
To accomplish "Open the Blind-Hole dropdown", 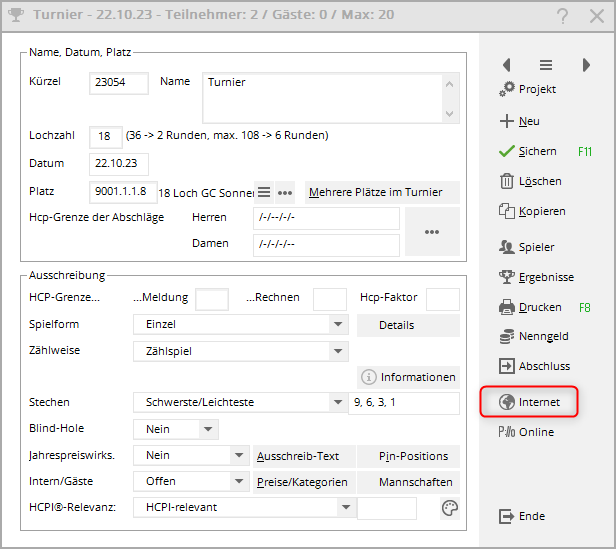I will (x=208, y=429).
